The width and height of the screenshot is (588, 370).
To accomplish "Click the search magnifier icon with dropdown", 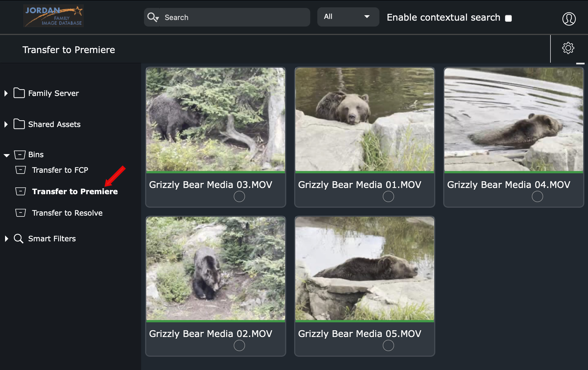I will [153, 17].
